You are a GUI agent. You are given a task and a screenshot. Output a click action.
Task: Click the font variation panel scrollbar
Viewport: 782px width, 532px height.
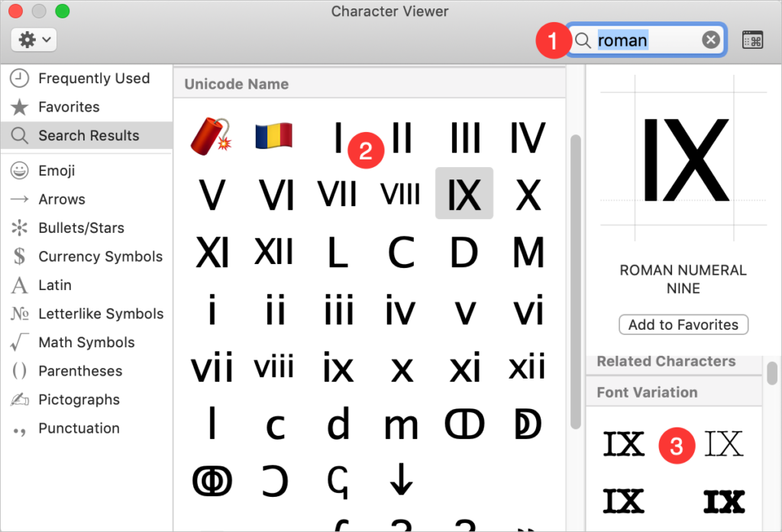(x=772, y=373)
